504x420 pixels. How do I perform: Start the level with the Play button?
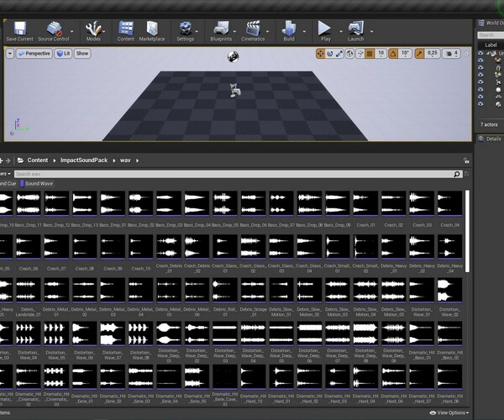[x=324, y=29]
